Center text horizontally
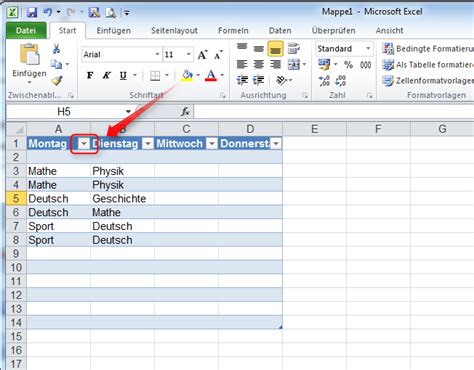 [259, 64]
